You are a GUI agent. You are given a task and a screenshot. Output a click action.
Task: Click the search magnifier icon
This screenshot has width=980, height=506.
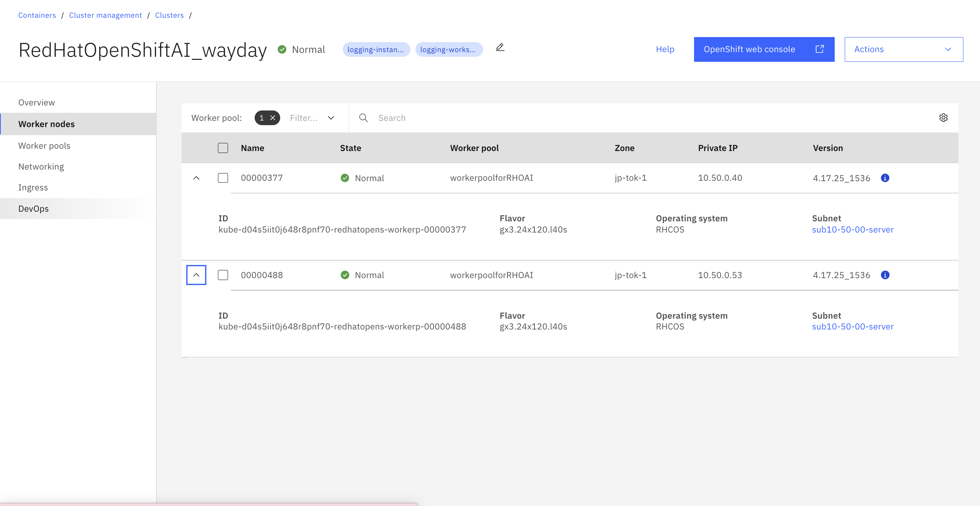tap(363, 118)
